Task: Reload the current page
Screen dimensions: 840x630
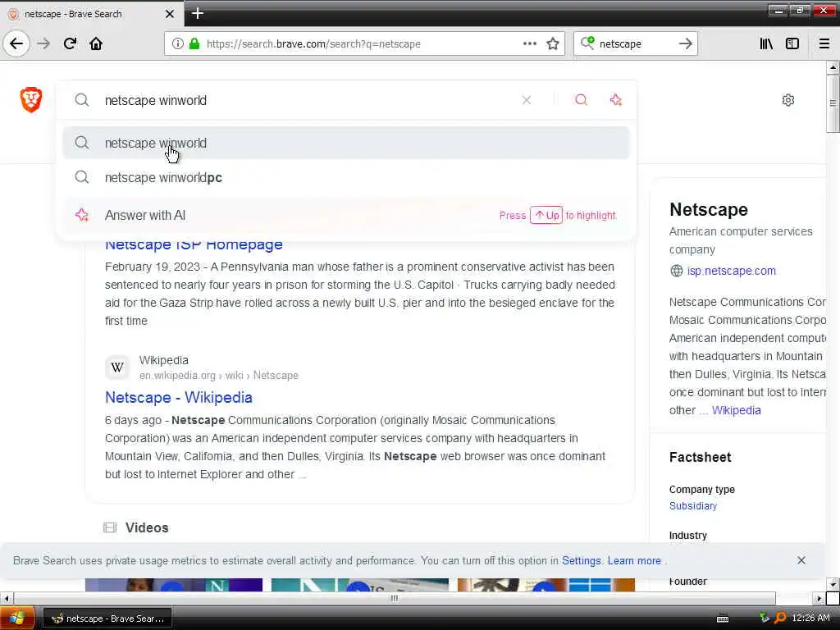Action: [x=71, y=43]
